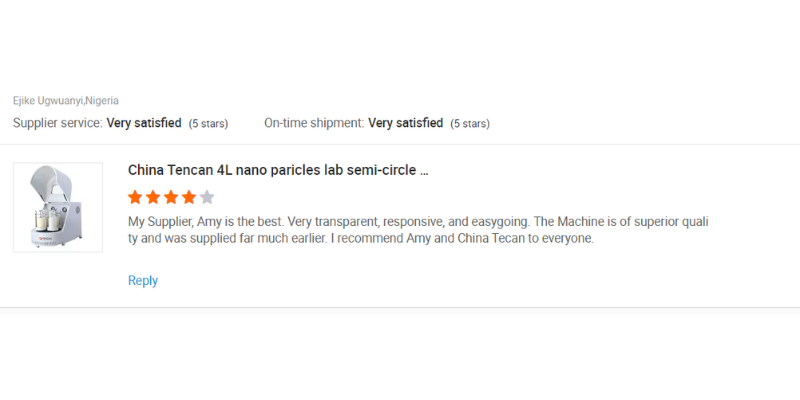This screenshot has width=800, height=400.
Task: Click the word Nigeria after the reviewer name
Action: 103,101
